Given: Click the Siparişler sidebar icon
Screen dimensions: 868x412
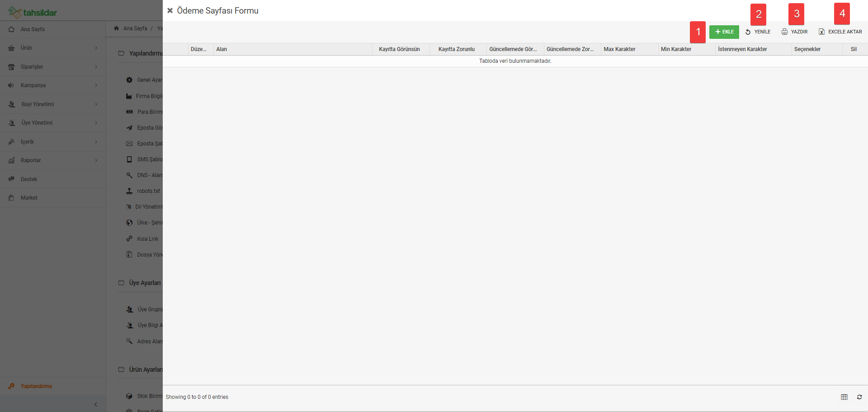Looking at the screenshot, I should point(11,67).
